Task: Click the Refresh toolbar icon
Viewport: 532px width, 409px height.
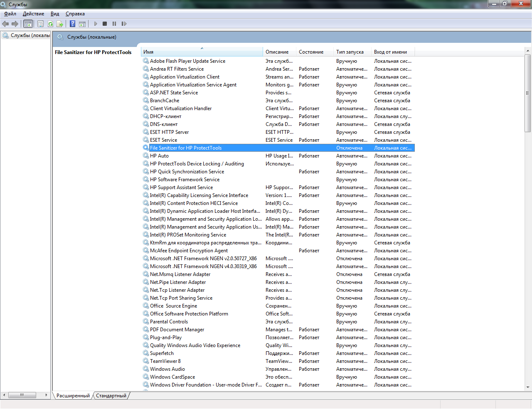Action: pos(50,24)
